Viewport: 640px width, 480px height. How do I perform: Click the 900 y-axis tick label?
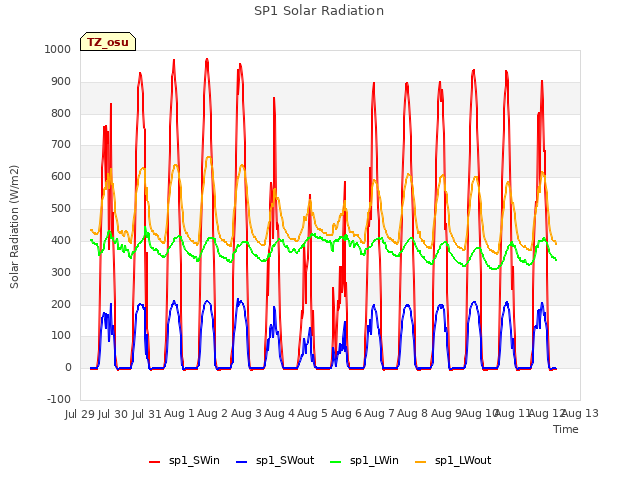coord(61,82)
